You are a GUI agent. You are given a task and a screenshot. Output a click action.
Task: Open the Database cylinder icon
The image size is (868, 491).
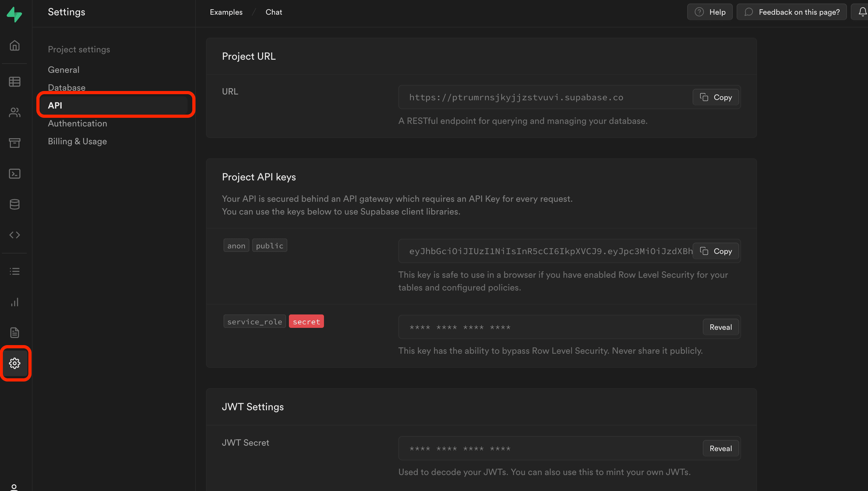pyautogui.click(x=14, y=204)
